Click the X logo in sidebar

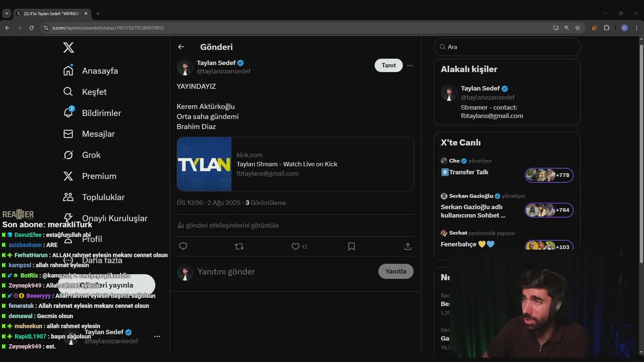pyautogui.click(x=68, y=48)
